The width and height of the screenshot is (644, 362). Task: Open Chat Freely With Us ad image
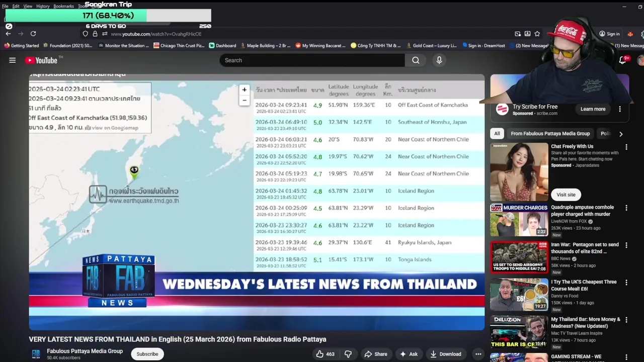[519, 172]
